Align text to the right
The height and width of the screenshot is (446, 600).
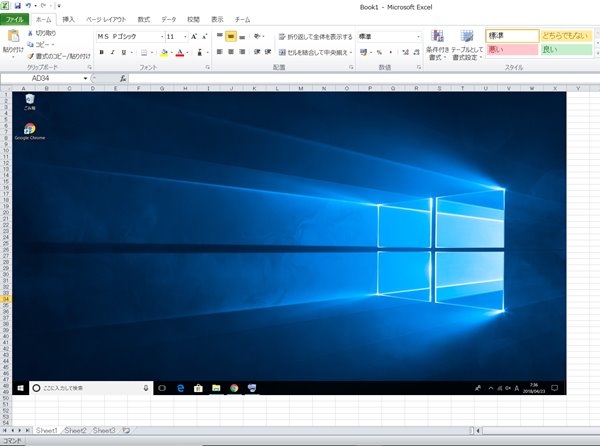(x=242, y=52)
